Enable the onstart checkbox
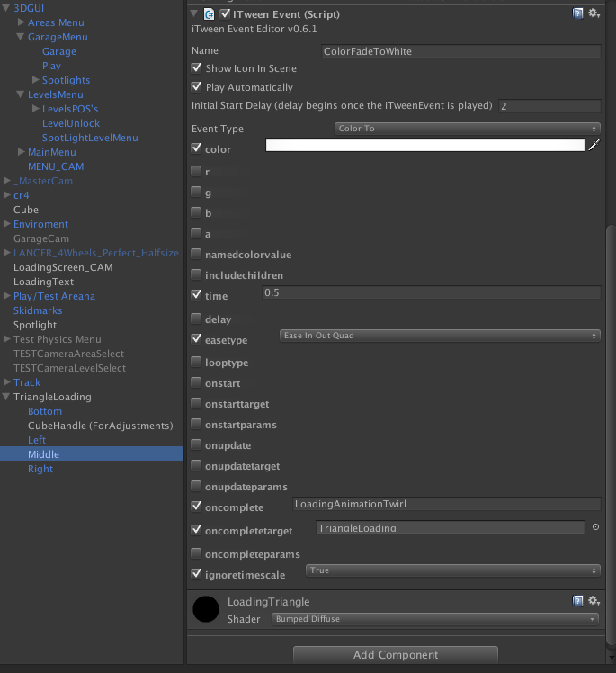Viewport: 616px width, 673px height. tap(196, 382)
